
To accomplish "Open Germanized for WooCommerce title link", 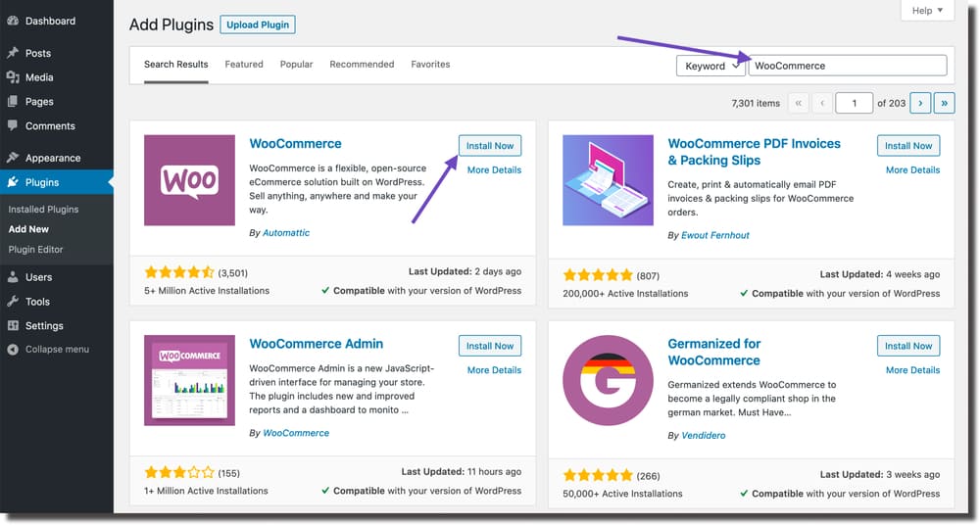I will point(714,352).
